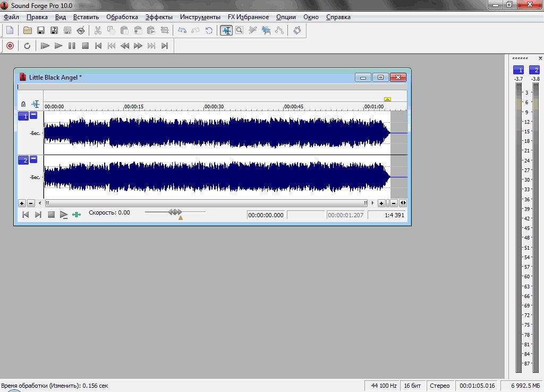Image resolution: width=544 pixels, height=392 pixels.
Task: Click the waveform horizontal scrollbar
Action: (x=207, y=203)
